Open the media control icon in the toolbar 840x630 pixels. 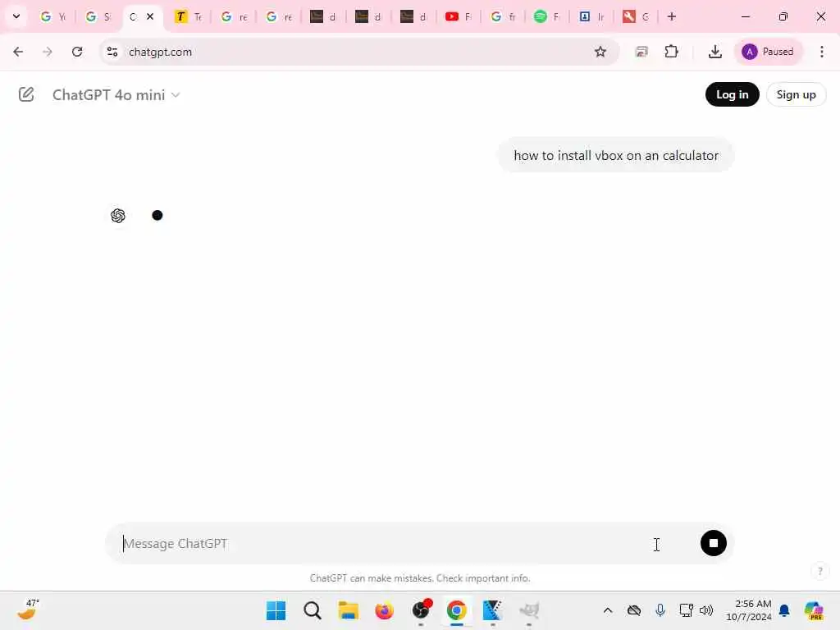coord(641,52)
